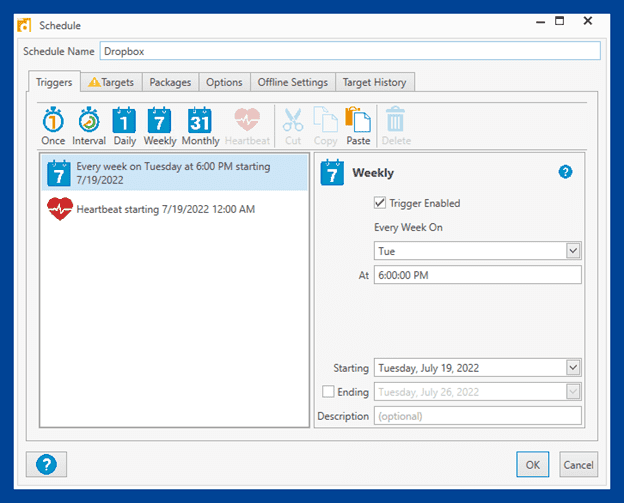Screen dimensions: 624x503
Task: Copy the selected trigger
Action: pos(326,126)
